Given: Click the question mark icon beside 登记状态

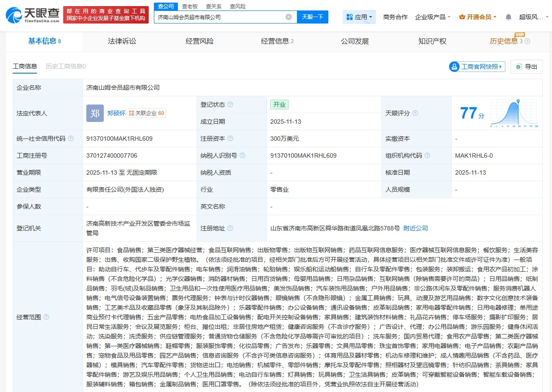Looking at the screenshot, I should pyautogui.click(x=231, y=105).
